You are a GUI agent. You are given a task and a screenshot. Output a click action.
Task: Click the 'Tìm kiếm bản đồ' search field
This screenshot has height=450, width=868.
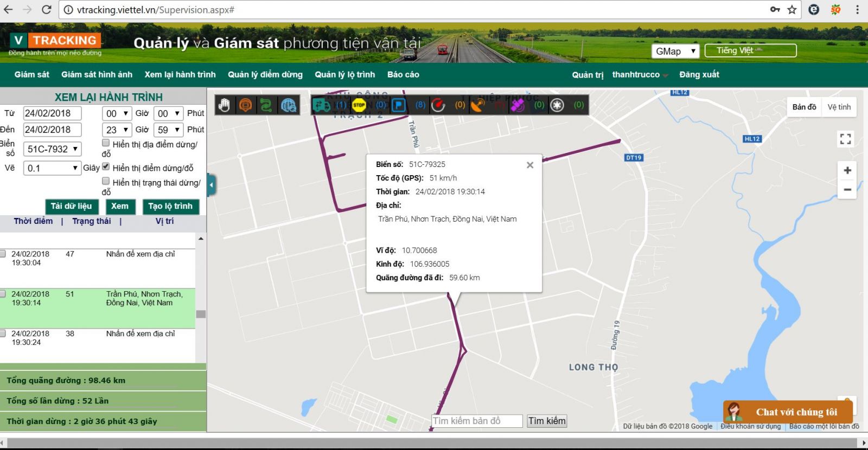(477, 421)
